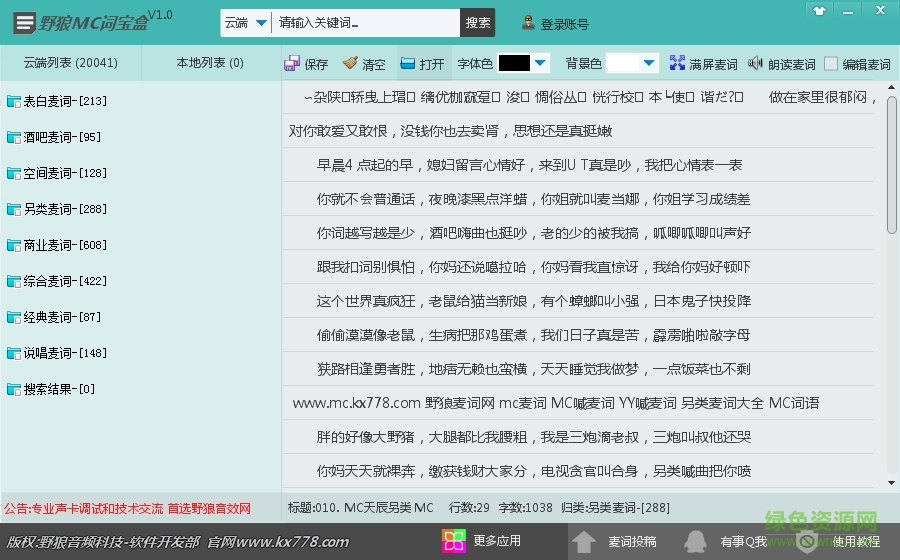Switch to the cloud list (云端列表) tab
The width and height of the screenshot is (900, 560).
[70, 63]
